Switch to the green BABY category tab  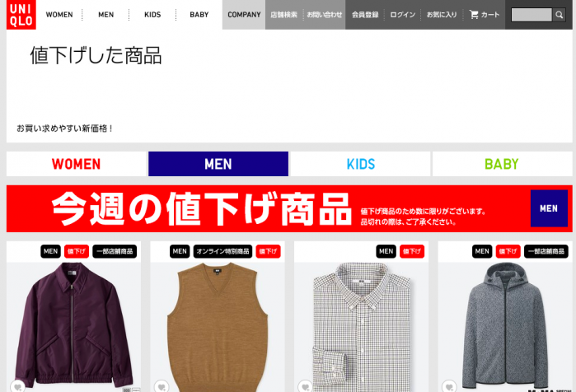click(x=502, y=164)
